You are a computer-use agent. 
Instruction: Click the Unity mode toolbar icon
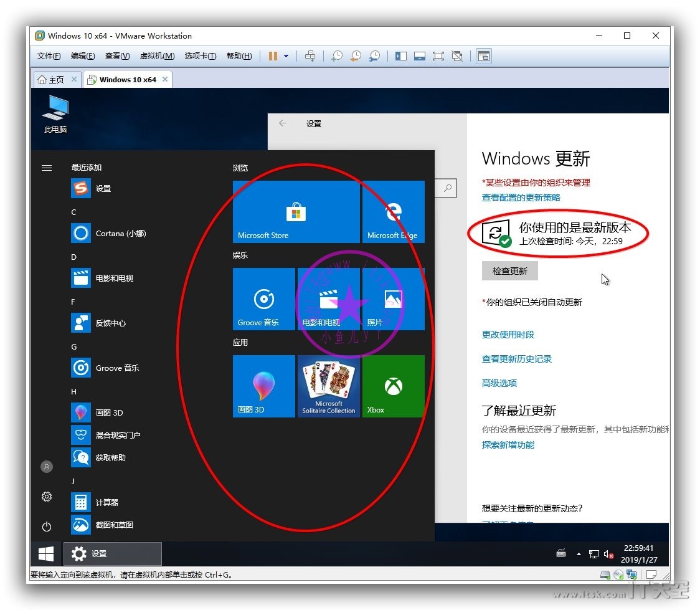pyautogui.click(x=457, y=56)
